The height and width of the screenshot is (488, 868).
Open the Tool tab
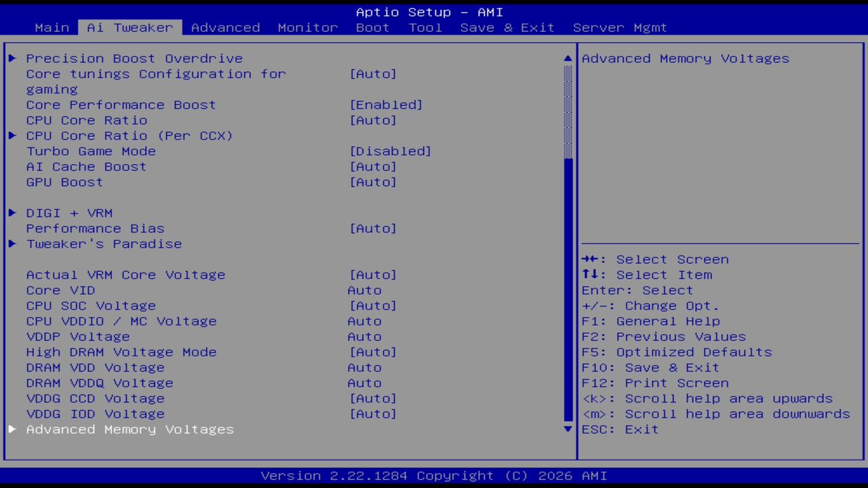tap(425, 28)
